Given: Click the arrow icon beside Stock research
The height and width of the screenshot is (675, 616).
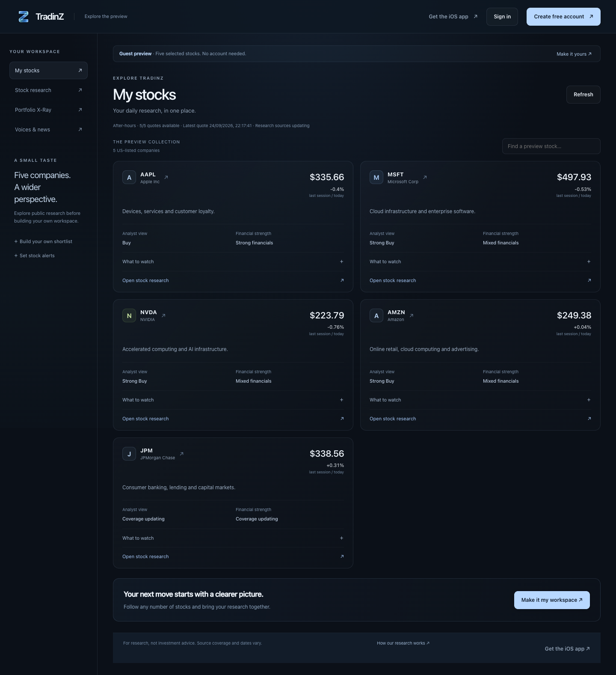Looking at the screenshot, I should [x=80, y=90].
